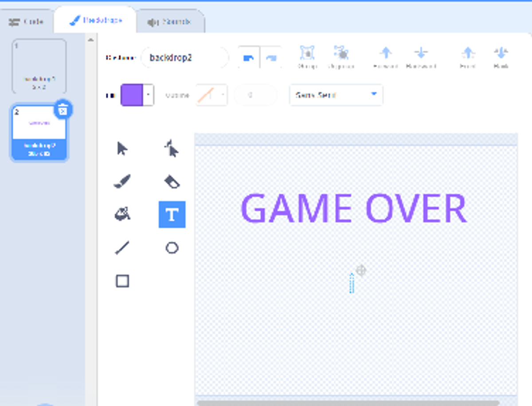
Task: Click the canvas horizontal scrollbar
Action: pos(348,403)
